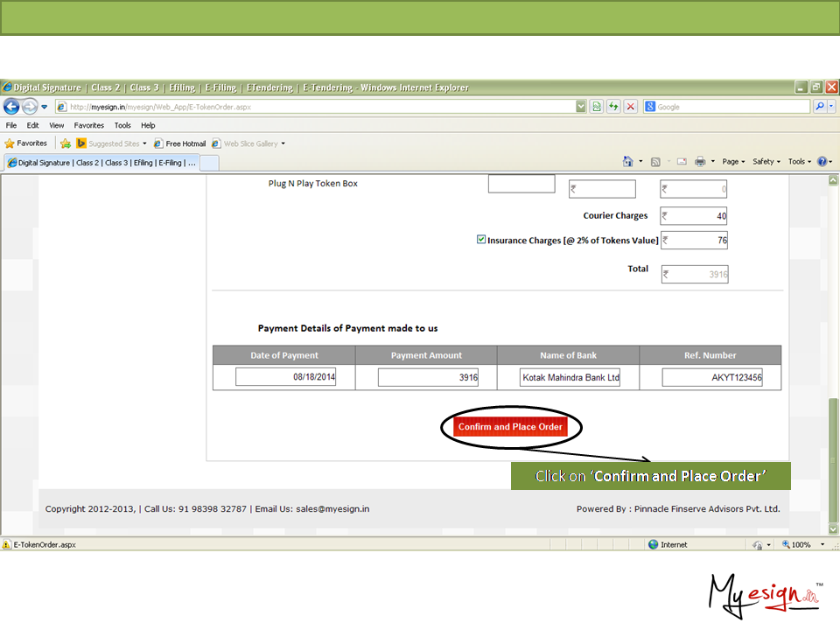The image size is (840, 630).
Task: Open the Safety dropdown menu
Action: coord(766,162)
